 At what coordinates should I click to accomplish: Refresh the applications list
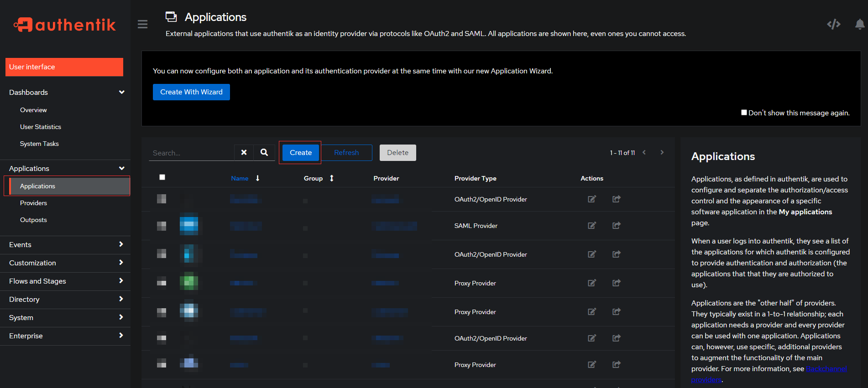click(x=346, y=153)
